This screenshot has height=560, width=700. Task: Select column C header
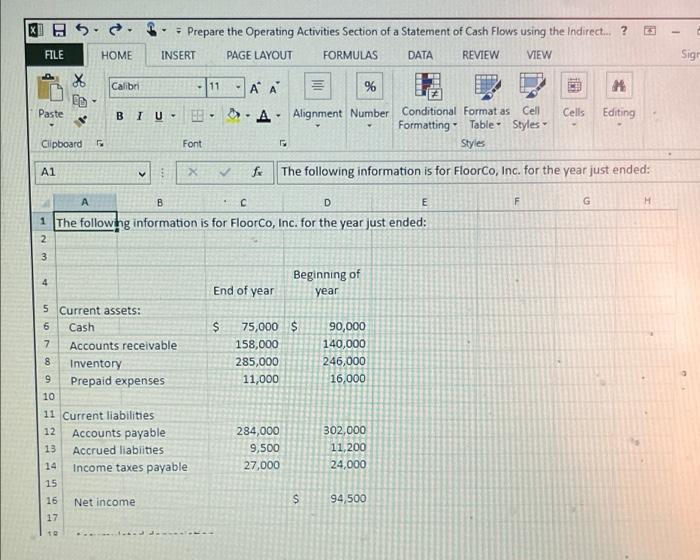pos(243,203)
